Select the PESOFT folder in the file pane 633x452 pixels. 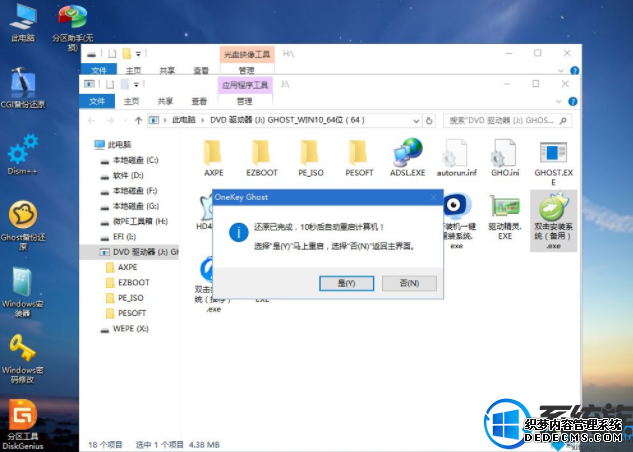click(359, 158)
